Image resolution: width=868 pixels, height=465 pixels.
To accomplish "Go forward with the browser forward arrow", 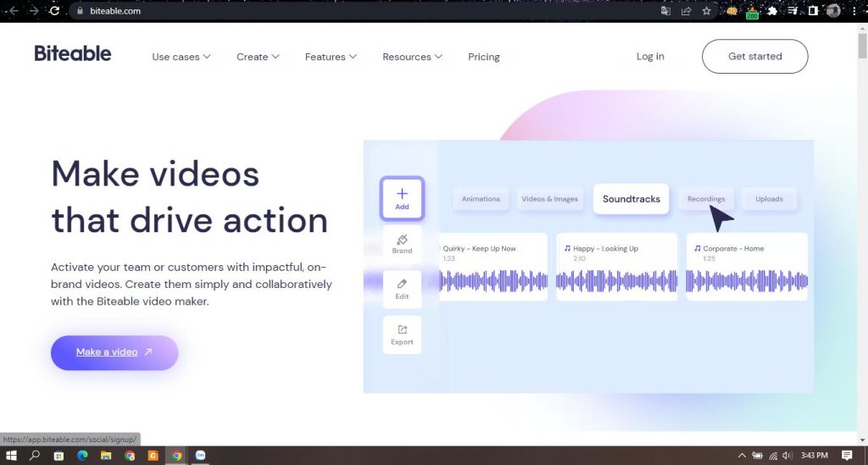I will pos(34,10).
